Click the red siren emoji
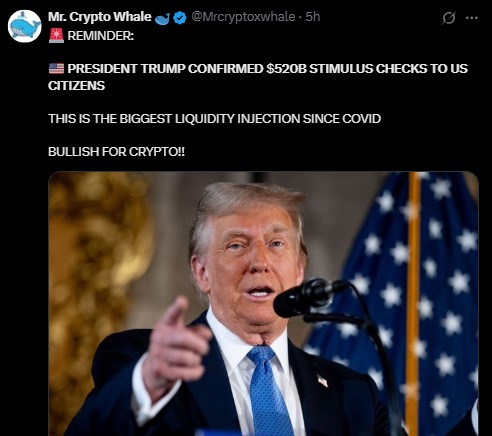492x436 pixels. (56, 36)
